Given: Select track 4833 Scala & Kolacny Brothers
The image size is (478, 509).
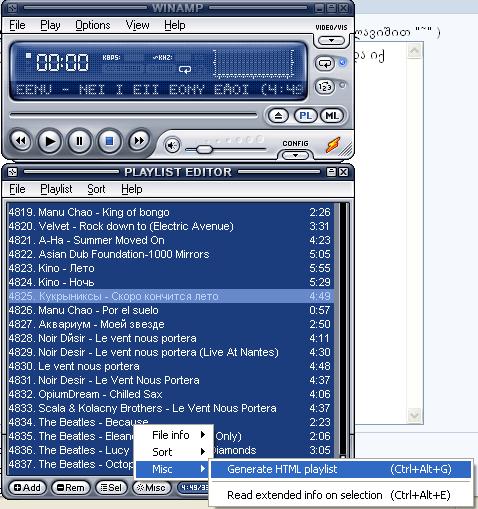Looking at the screenshot, I should 170,408.
